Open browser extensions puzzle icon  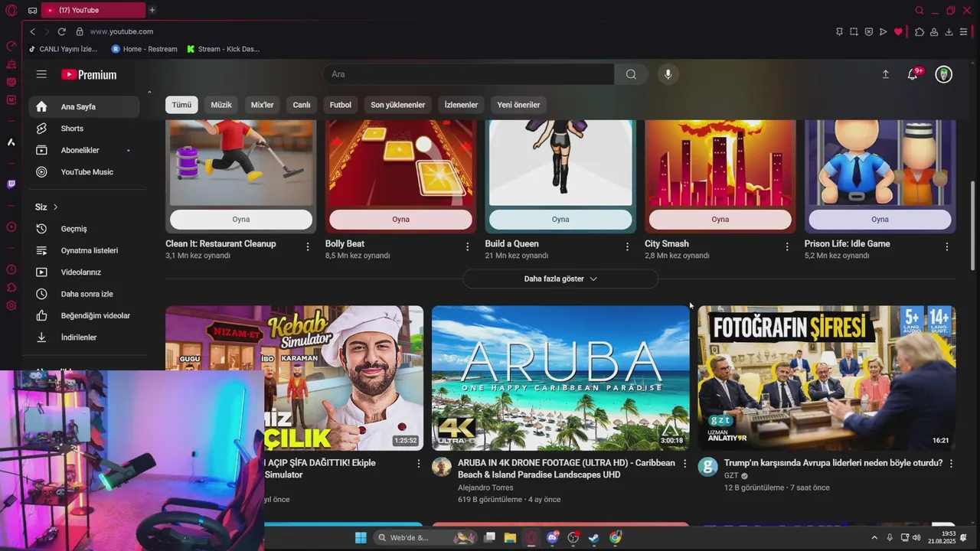[920, 31]
